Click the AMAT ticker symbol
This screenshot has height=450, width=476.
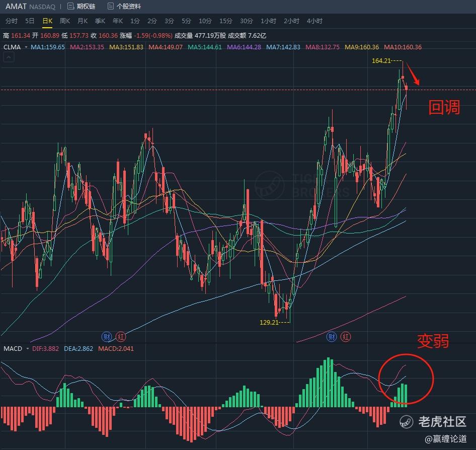[16, 6]
